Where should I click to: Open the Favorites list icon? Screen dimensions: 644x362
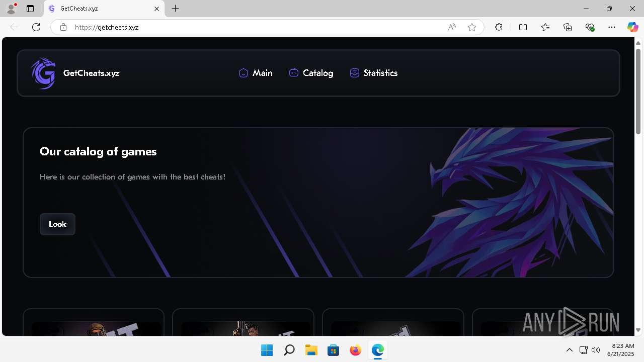pyautogui.click(x=545, y=27)
